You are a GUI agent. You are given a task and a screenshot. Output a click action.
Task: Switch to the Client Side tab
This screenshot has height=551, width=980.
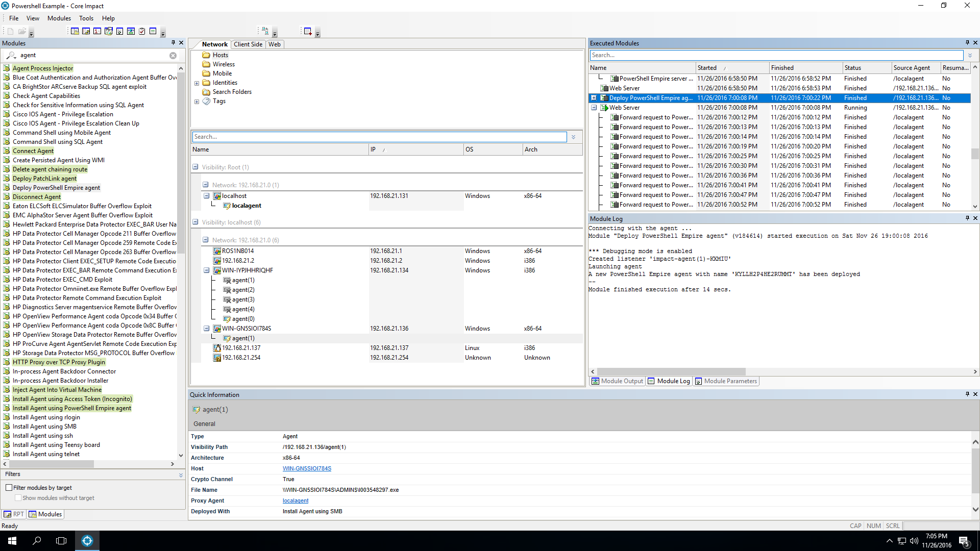[x=248, y=44]
